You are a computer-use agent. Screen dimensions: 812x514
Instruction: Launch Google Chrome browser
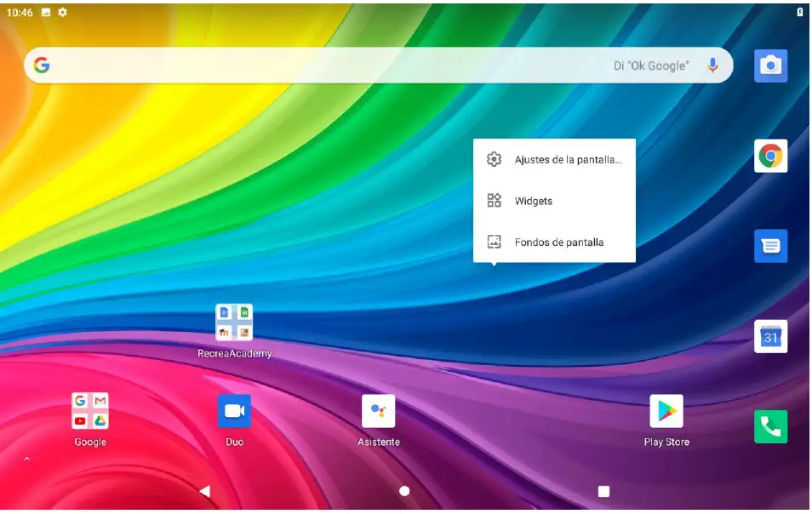(x=770, y=156)
